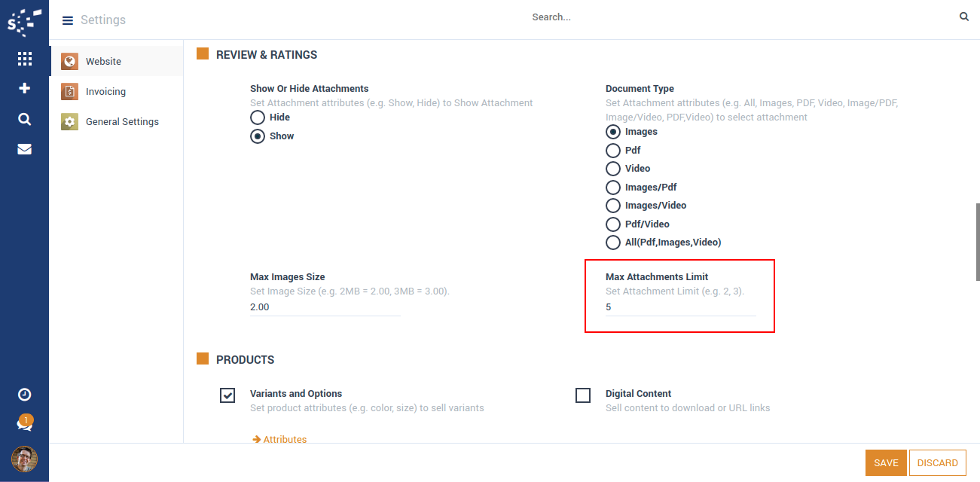Image resolution: width=980 pixels, height=482 pixels.
Task: Choose All(Pdf,Images,Video) document type
Action: (613, 243)
